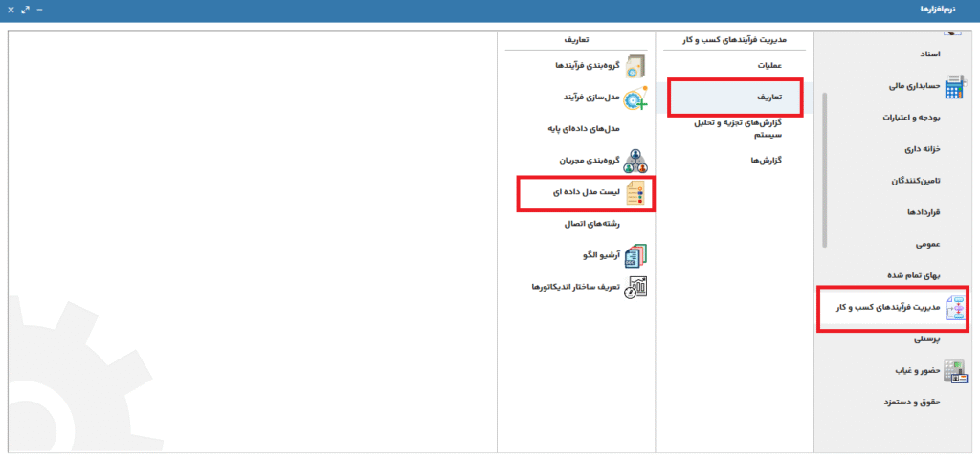Select the تعاریف menu item
The width and height of the screenshot is (980, 457).
coord(769,98)
